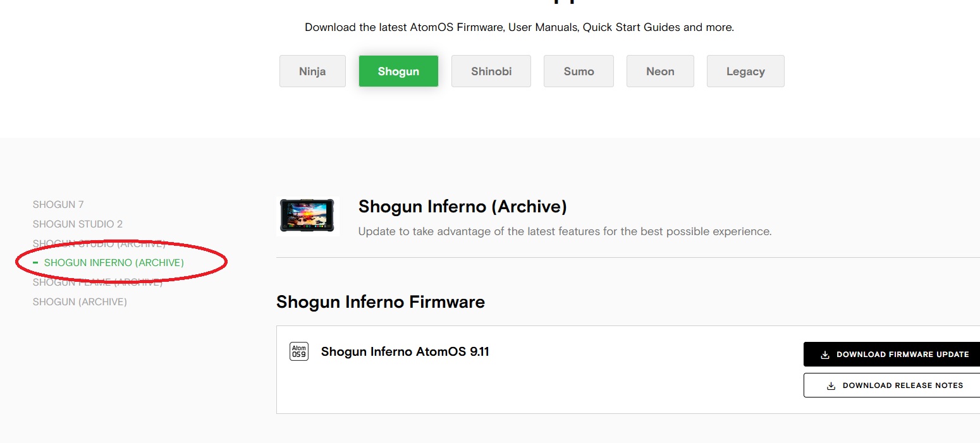Open the Sumo downloads tab

tap(578, 71)
